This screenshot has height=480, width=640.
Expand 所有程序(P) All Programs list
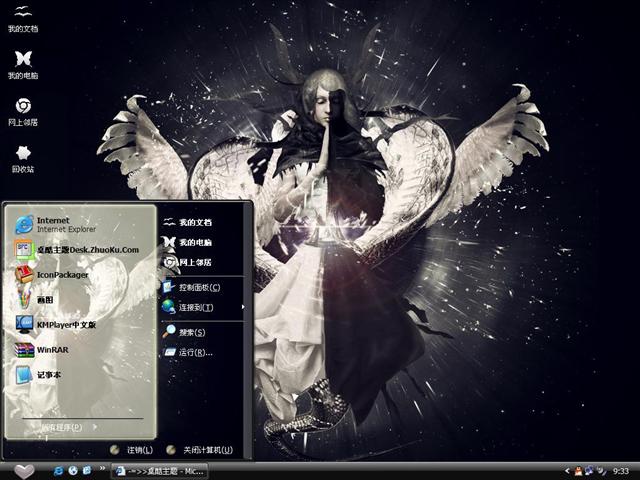coord(69,427)
